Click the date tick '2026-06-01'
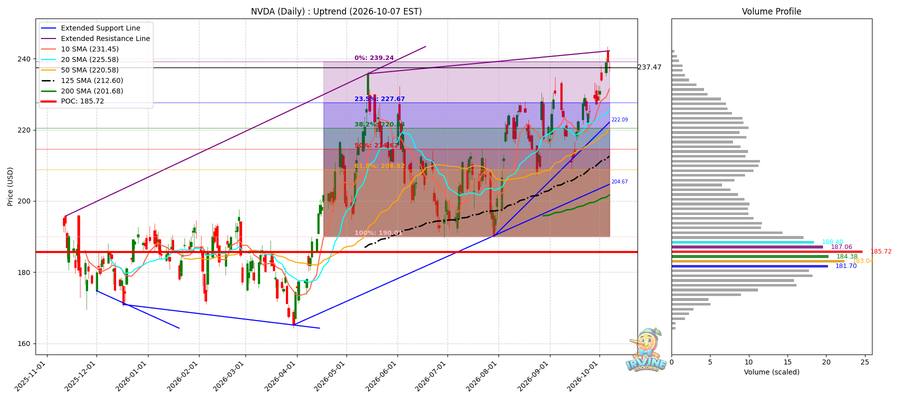The height and width of the screenshot is (400, 900). (384, 376)
